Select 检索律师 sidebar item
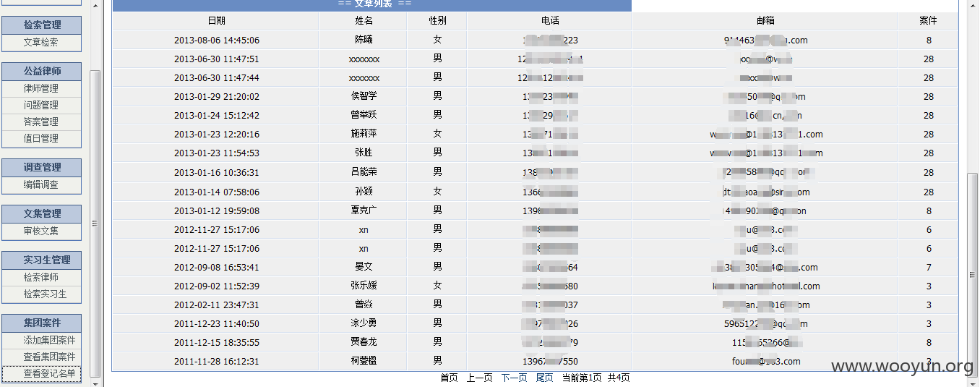980x387 pixels. click(x=41, y=278)
